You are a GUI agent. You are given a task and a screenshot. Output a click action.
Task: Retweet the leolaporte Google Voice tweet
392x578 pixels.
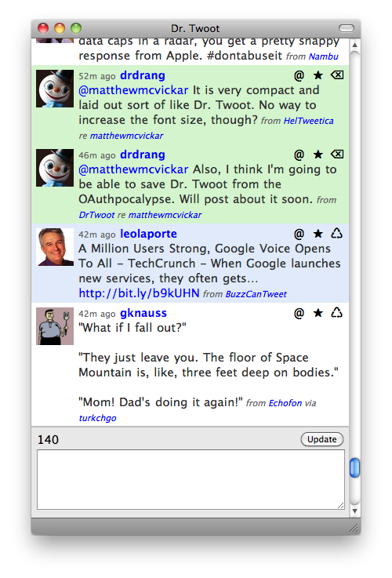pyautogui.click(x=337, y=234)
